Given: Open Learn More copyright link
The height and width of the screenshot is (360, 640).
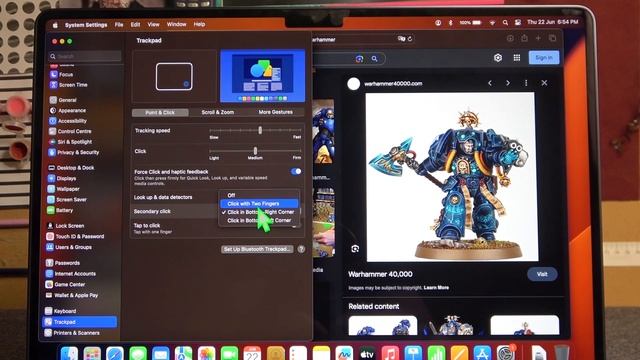Looking at the screenshot, I should click(x=436, y=288).
